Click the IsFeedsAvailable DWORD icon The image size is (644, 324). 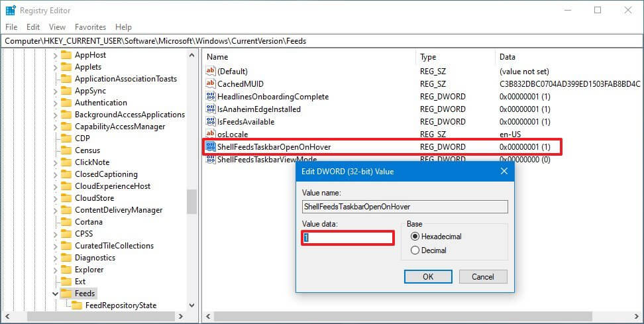coord(210,121)
